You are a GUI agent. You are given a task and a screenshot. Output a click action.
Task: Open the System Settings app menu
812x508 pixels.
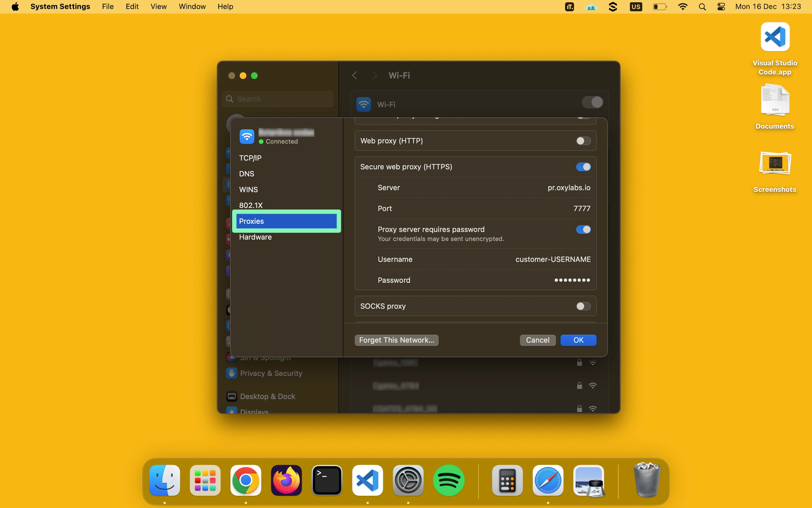pyautogui.click(x=60, y=6)
